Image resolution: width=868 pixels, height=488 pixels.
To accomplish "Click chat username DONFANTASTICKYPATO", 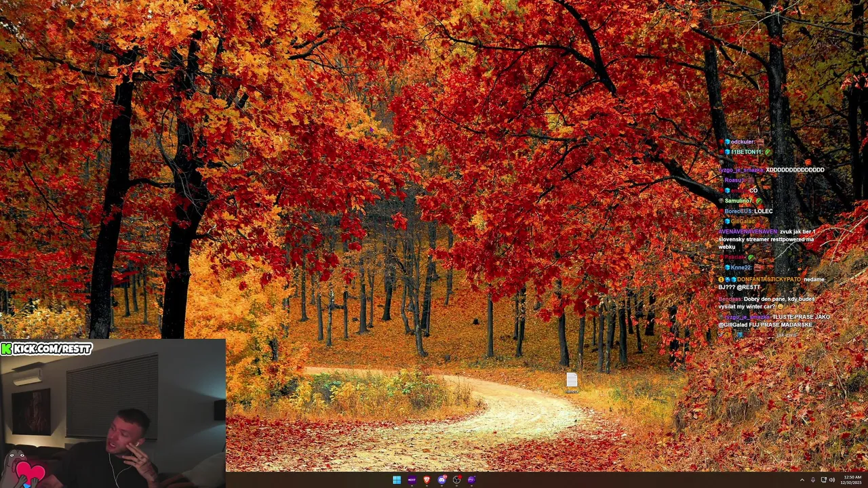I will (x=768, y=279).
